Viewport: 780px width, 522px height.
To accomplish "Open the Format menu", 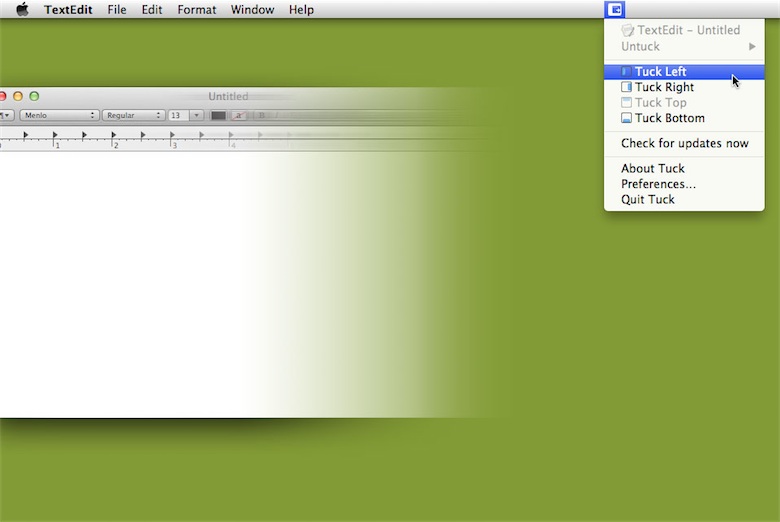I will [197, 9].
